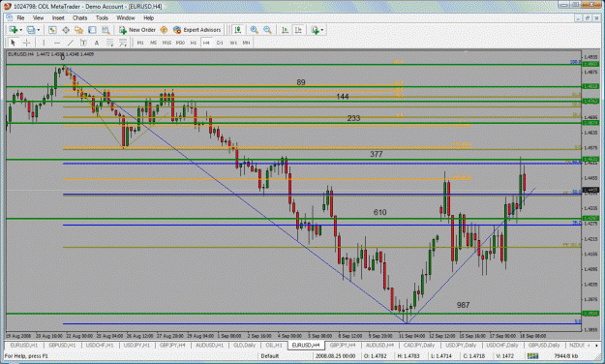
Task: Select the Fibonacci Retracement tool
Action: [109, 43]
